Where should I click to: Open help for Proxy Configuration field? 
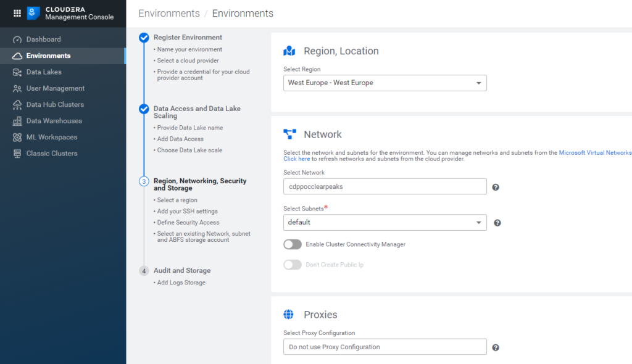point(496,347)
